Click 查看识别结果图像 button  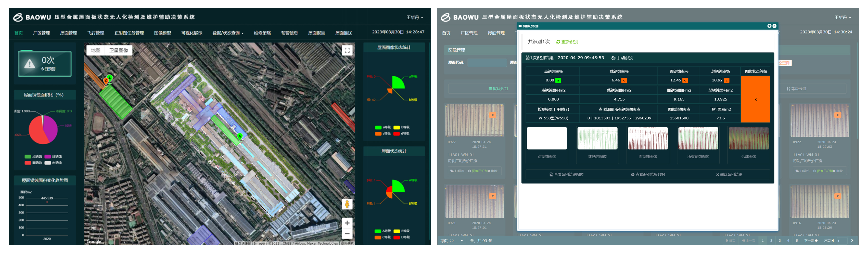(566, 175)
